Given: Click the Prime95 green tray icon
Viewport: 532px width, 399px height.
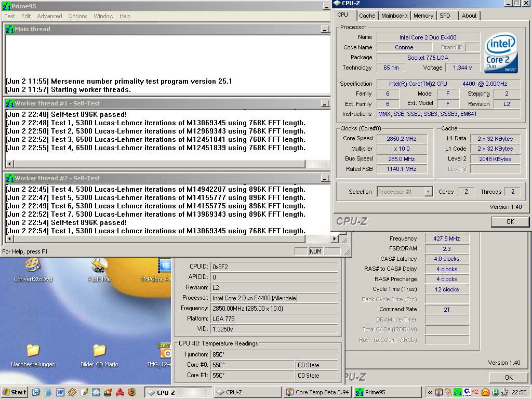Looking at the screenshot, I should [x=458, y=392].
